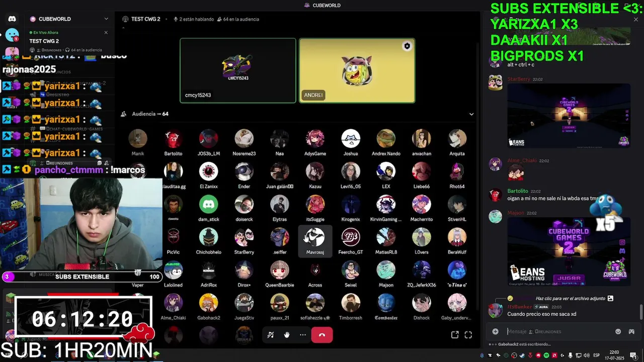
Task: Open AdysGame audience avatar
Action: click(x=315, y=139)
